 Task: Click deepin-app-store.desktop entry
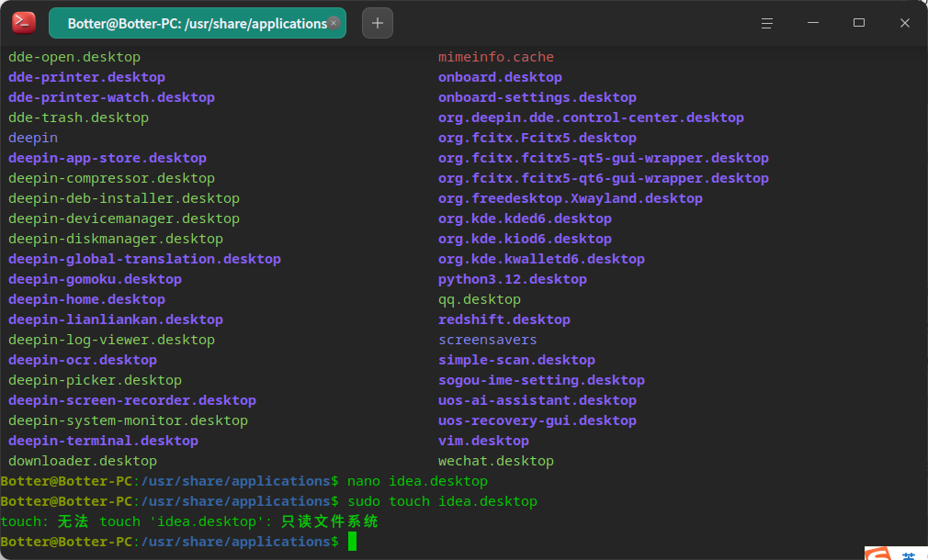click(x=108, y=158)
